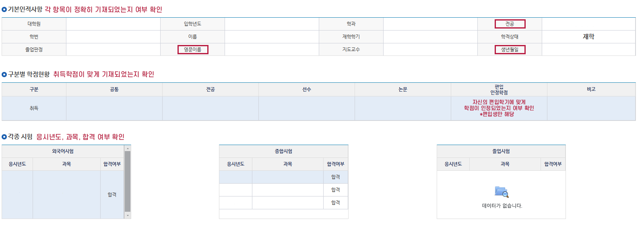Click the bullet icon beside 기본인적사항 heading
This screenshot has width=644, height=225.
4,9
